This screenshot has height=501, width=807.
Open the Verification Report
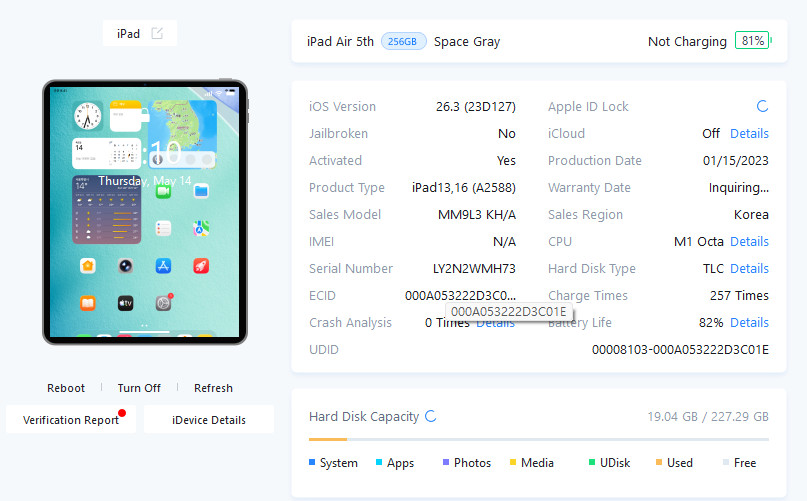71,420
